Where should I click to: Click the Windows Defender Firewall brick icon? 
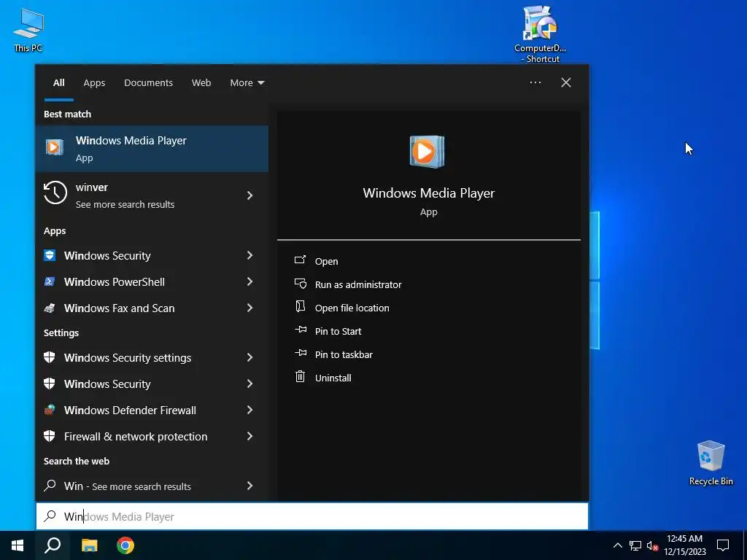[x=50, y=410]
